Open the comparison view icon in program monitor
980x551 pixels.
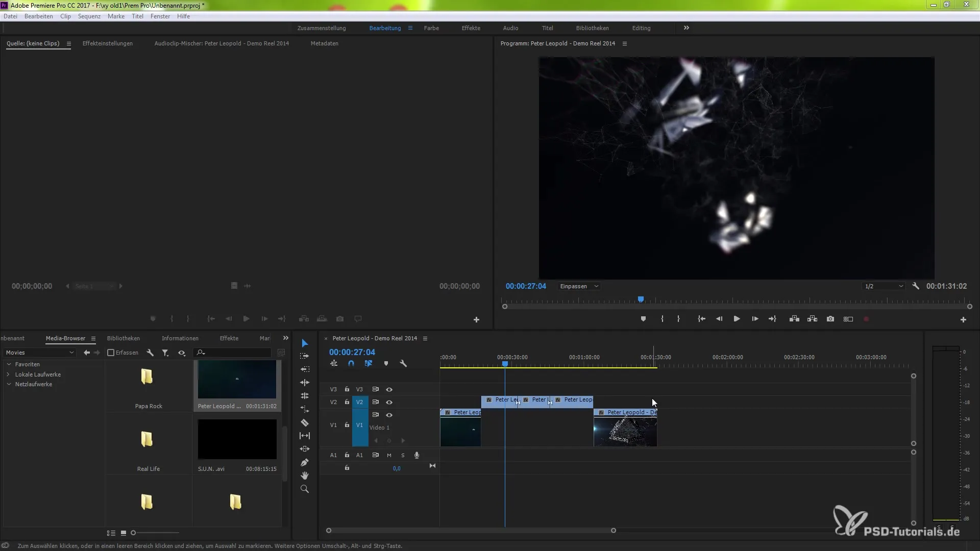tap(848, 319)
